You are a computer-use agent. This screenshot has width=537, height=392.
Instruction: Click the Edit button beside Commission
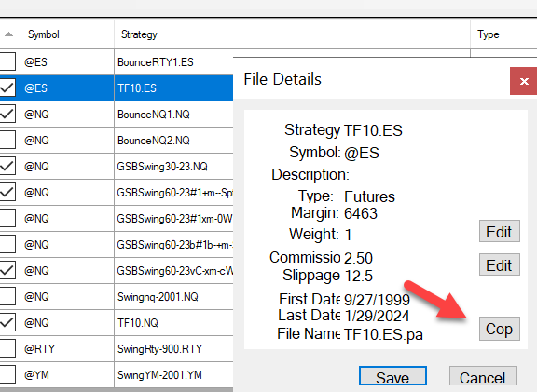[x=500, y=264]
